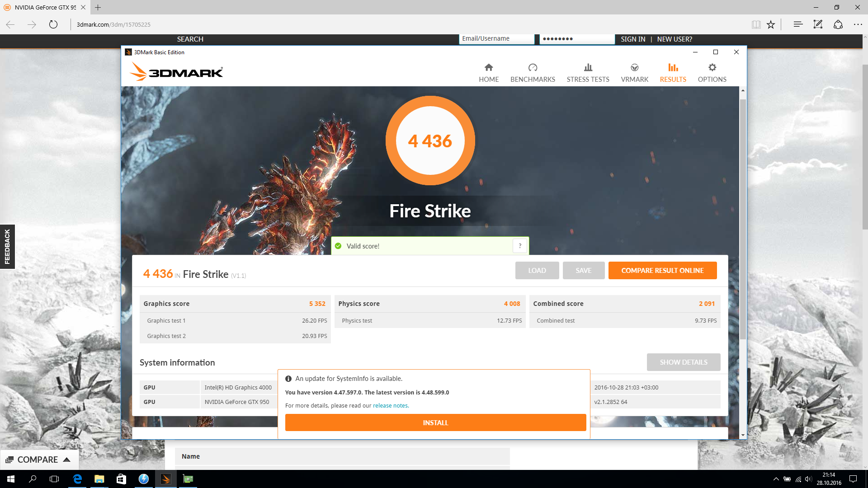Click the Combined score value 2 091
This screenshot has height=488, width=868.
pos(707,304)
